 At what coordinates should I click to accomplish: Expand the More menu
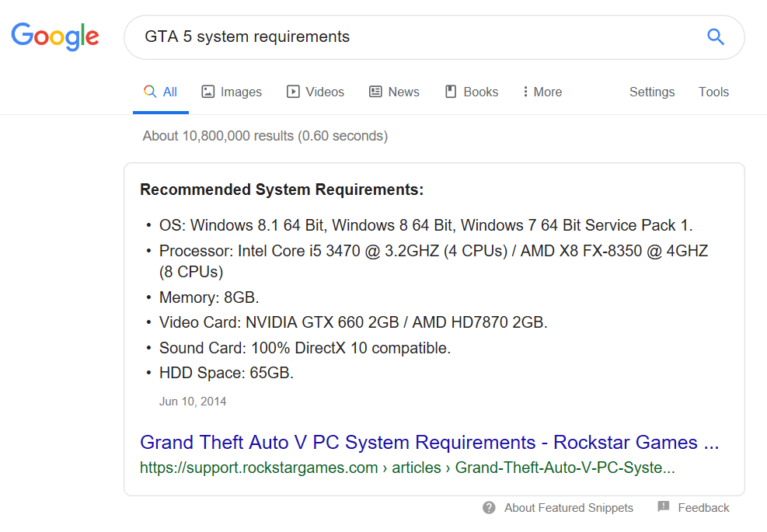(542, 92)
